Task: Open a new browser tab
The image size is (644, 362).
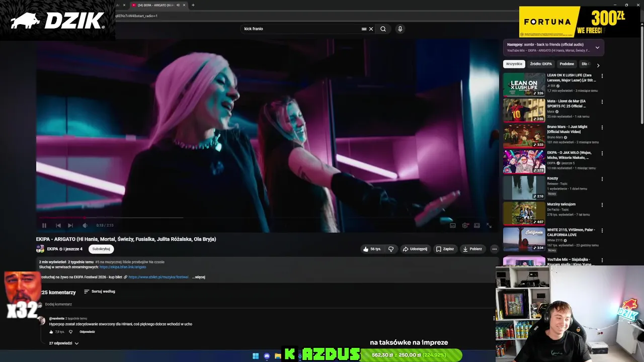Action: 193,5
